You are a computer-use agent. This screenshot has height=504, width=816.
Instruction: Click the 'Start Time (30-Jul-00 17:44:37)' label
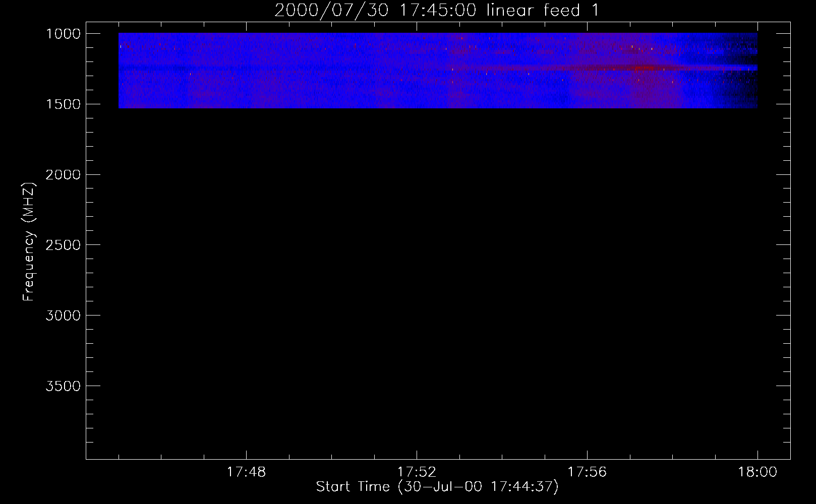tap(437, 487)
